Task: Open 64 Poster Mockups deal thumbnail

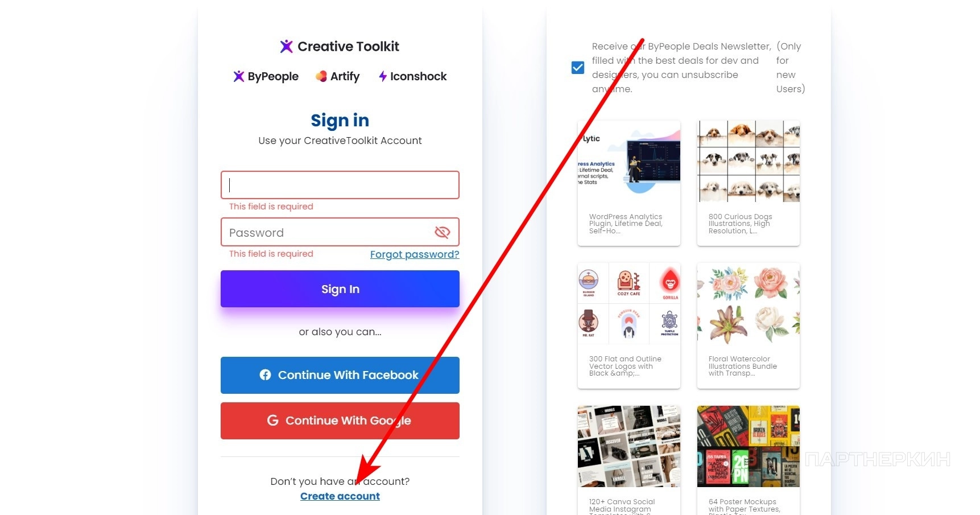Action: click(749, 446)
